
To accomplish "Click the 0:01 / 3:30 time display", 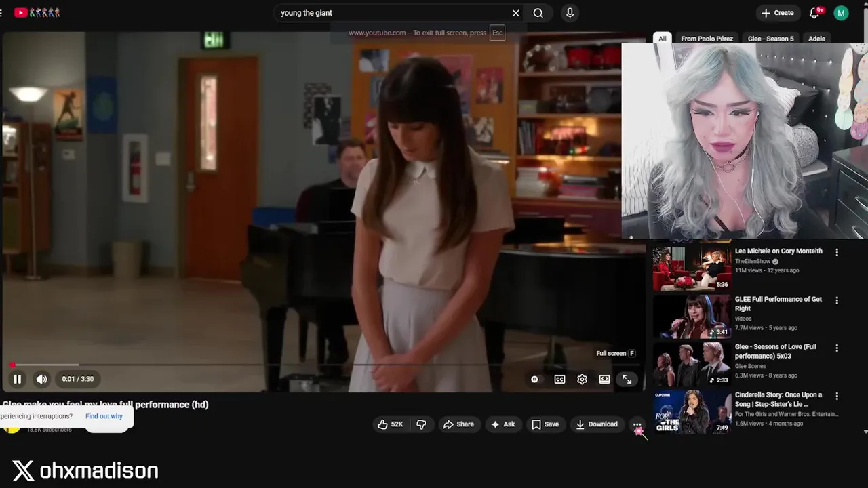I will (78, 380).
